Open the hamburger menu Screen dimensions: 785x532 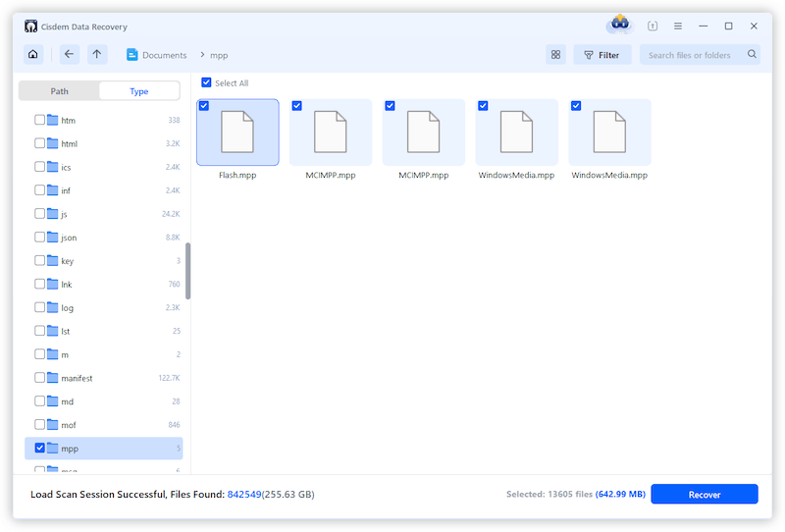point(678,27)
